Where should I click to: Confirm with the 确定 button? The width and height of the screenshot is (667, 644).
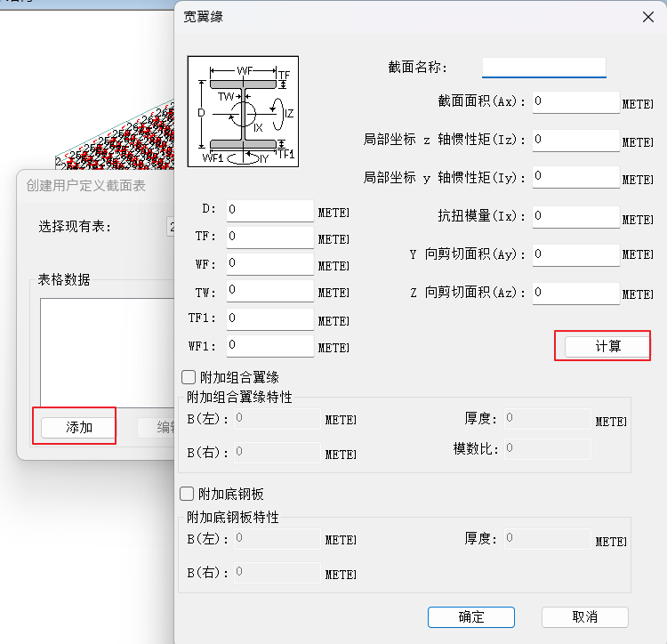[470, 616]
